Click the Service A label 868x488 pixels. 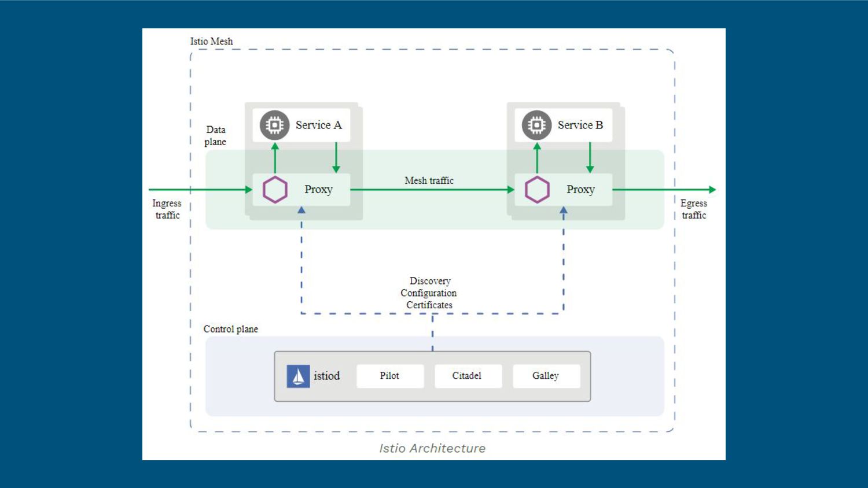pyautogui.click(x=319, y=125)
